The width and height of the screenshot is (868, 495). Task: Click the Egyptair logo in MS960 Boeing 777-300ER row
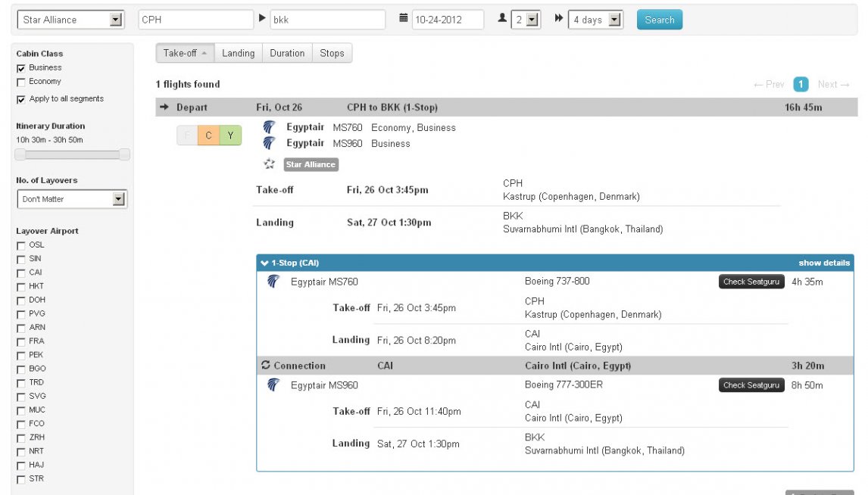coord(273,385)
